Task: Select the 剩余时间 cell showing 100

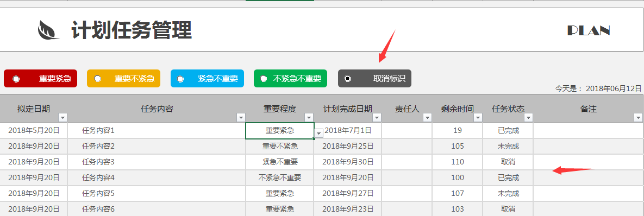Action: [458, 178]
